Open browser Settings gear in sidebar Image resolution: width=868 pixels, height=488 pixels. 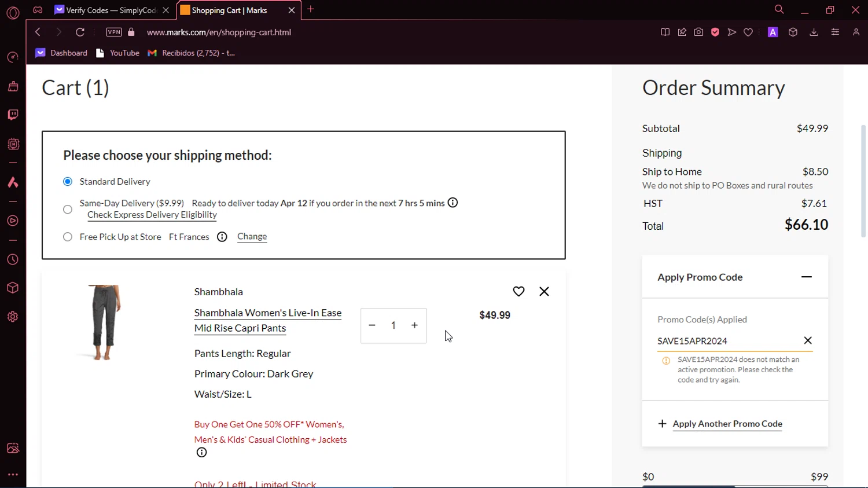click(x=13, y=317)
